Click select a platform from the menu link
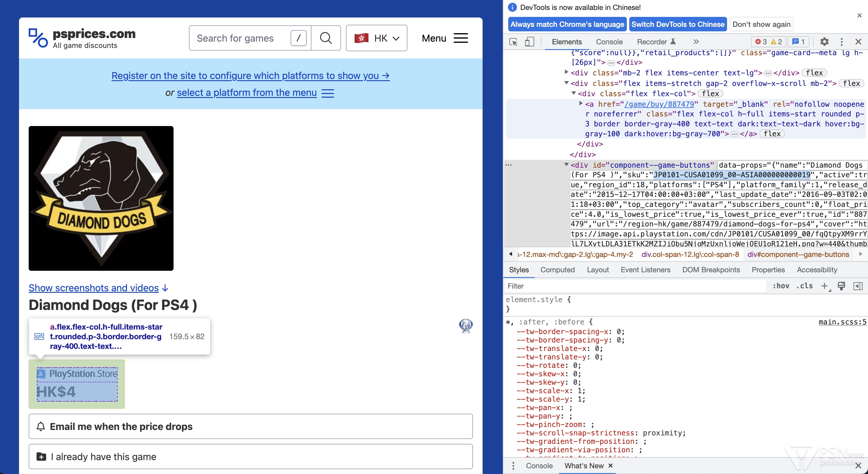868x474 pixels. 247,93
